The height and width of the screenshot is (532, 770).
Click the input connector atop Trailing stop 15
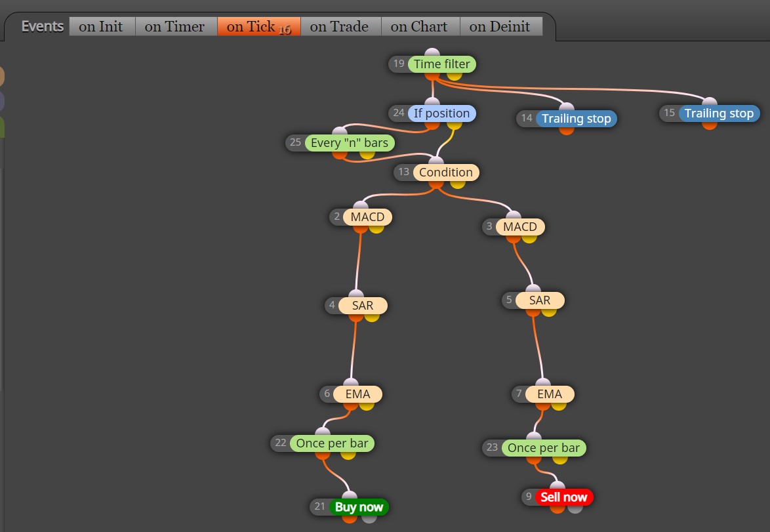tap(710, 102)
